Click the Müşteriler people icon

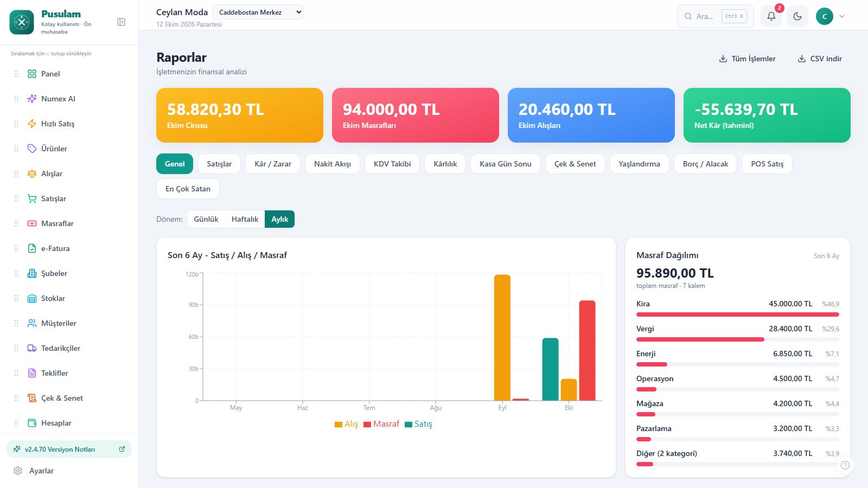pyautogui.click(x=32, y=323)
